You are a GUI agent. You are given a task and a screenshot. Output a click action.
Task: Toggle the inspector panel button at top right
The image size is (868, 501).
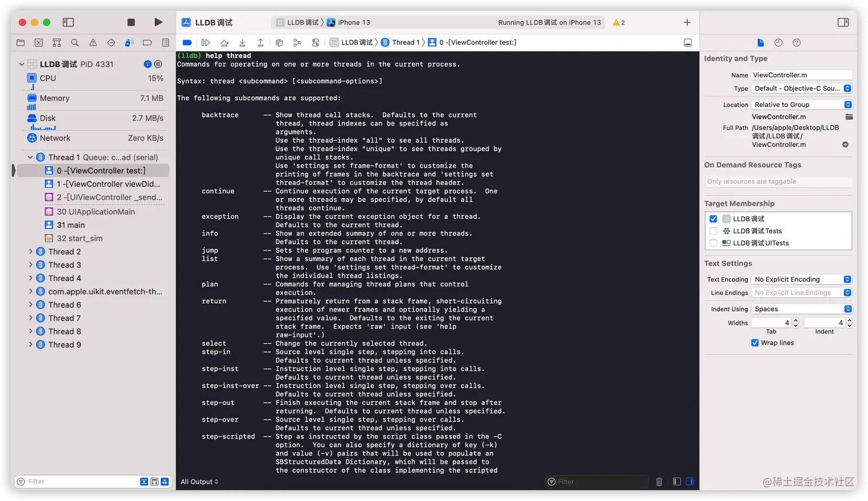[x=843, y=22]
